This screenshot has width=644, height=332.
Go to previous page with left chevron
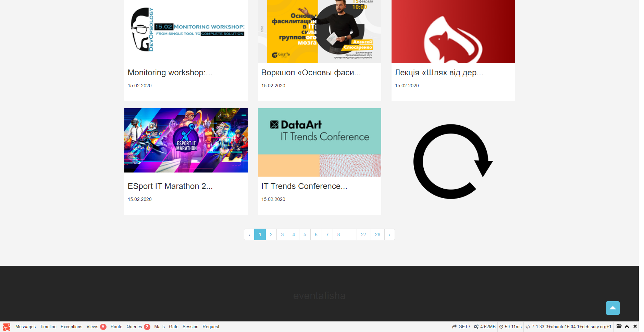tap(249, 235)
